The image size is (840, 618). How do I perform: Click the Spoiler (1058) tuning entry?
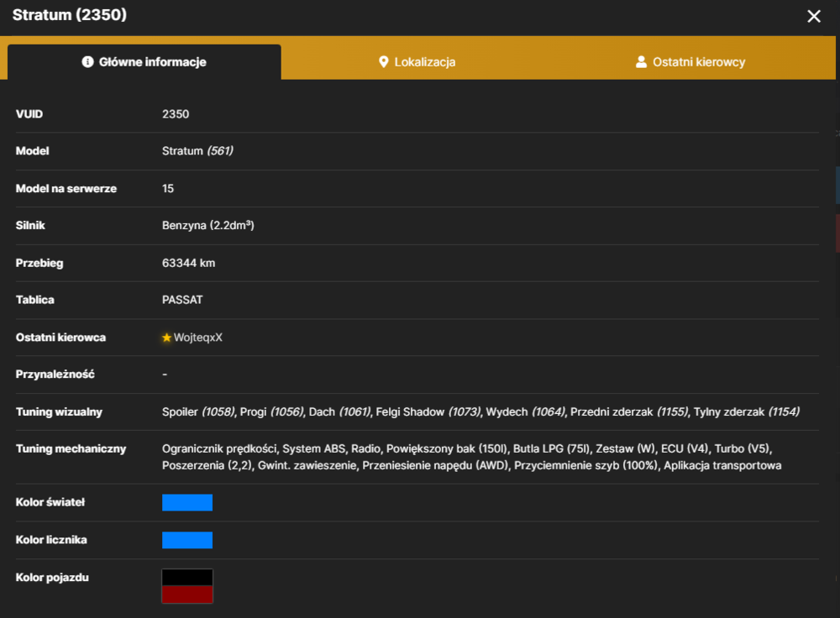pyautogui.click(x=198, y=411)
